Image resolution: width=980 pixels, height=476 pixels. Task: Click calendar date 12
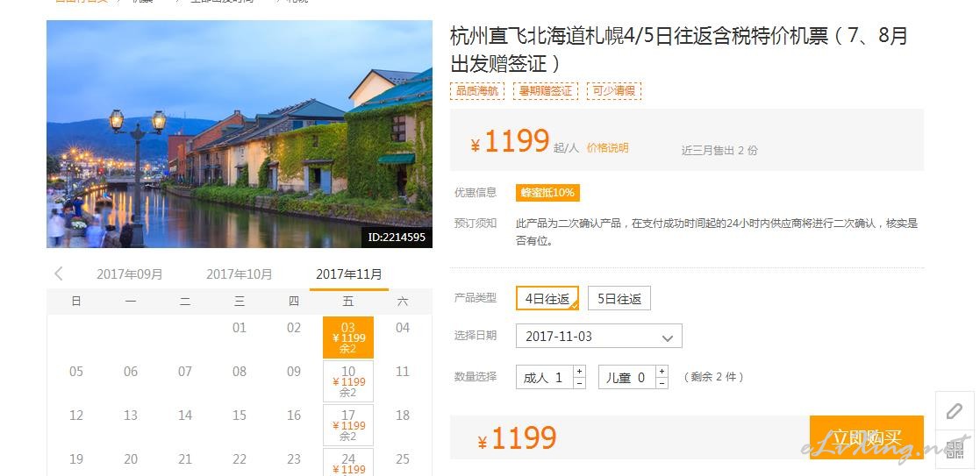tap(76, 416)
